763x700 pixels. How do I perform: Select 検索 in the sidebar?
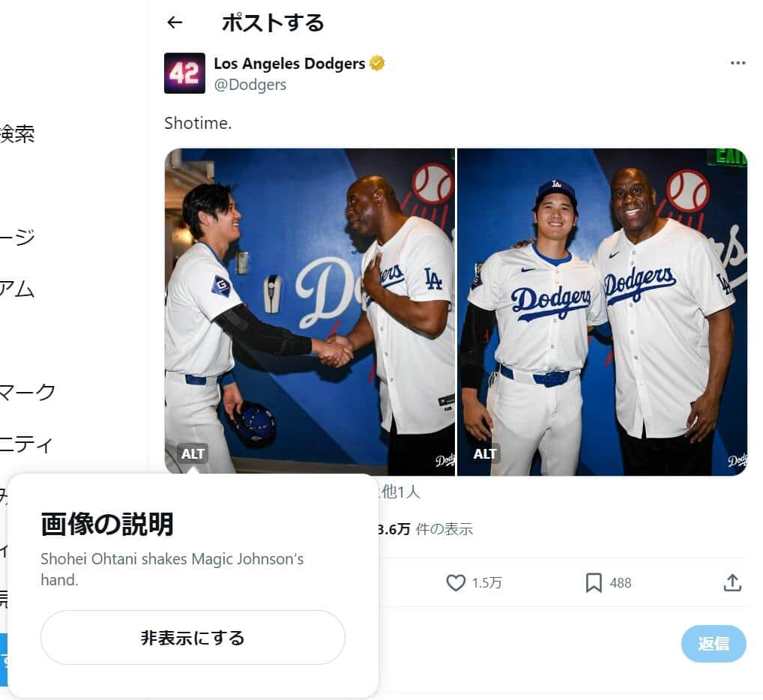[16, 134]
